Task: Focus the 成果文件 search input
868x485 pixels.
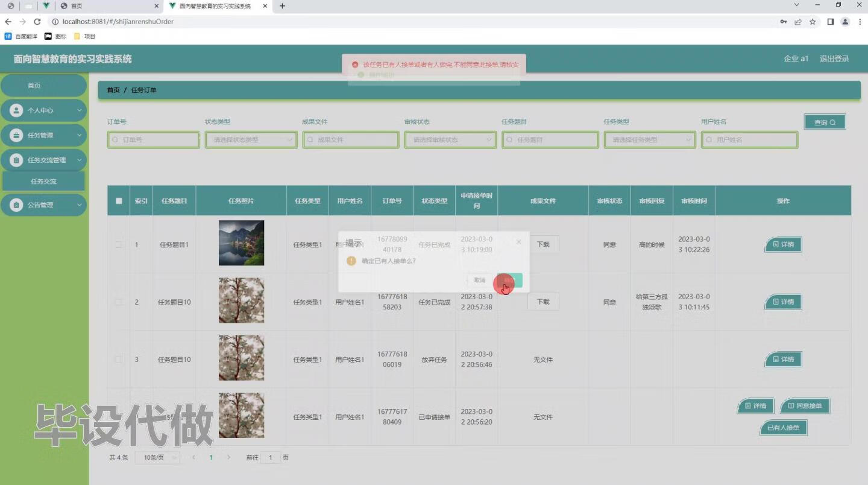Action: pos(351,139)
